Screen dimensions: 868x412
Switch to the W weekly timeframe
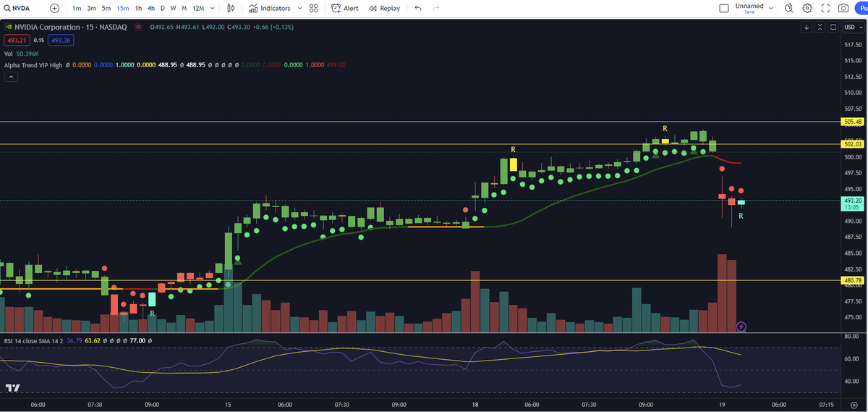(x=173, y=8)
